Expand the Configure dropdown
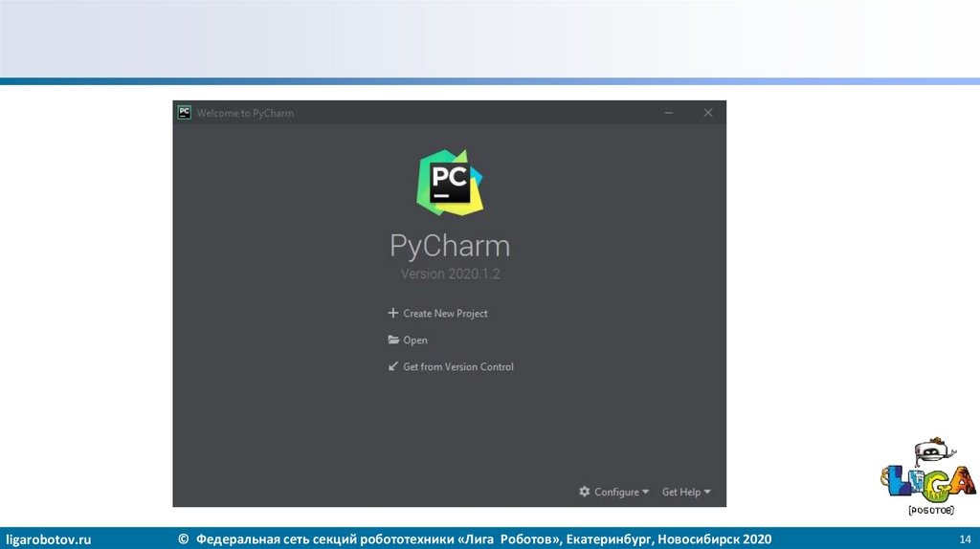The image size is (980, 549). 621,493
